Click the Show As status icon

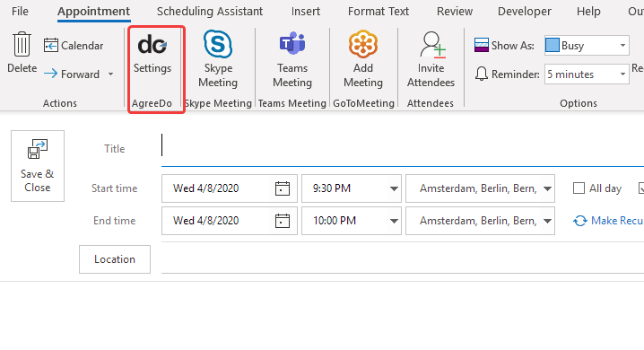[x=482, y=45]
